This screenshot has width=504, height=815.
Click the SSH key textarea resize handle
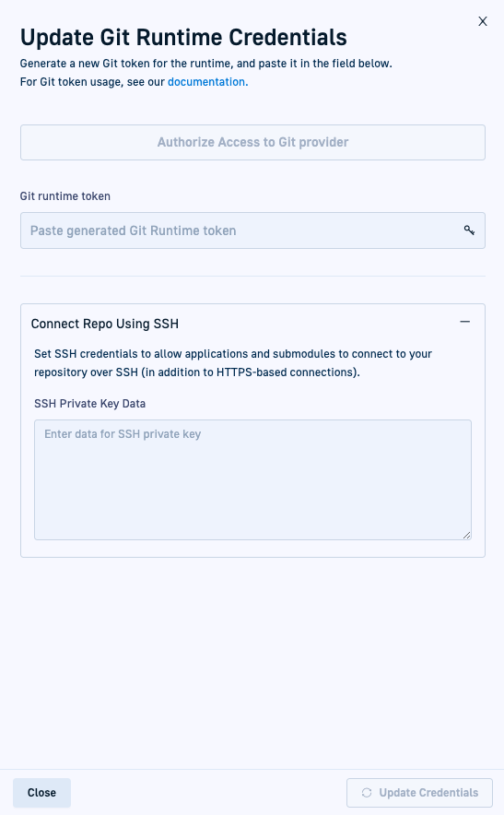(466, 535)
